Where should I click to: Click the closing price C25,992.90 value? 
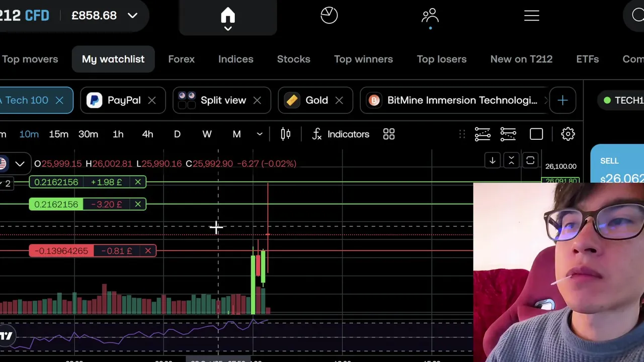pos(209,164)
